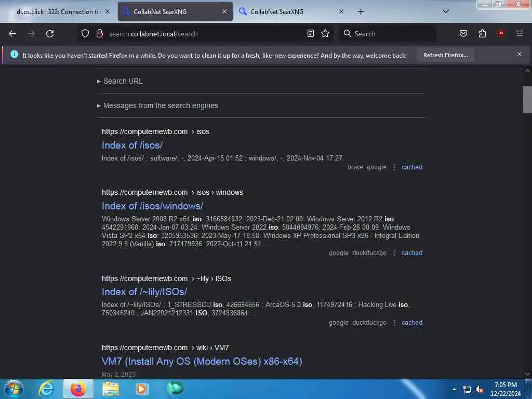
Task: Click the computernewb.com › wiki › VM7 URL
Action: click(x=165, y=348)
